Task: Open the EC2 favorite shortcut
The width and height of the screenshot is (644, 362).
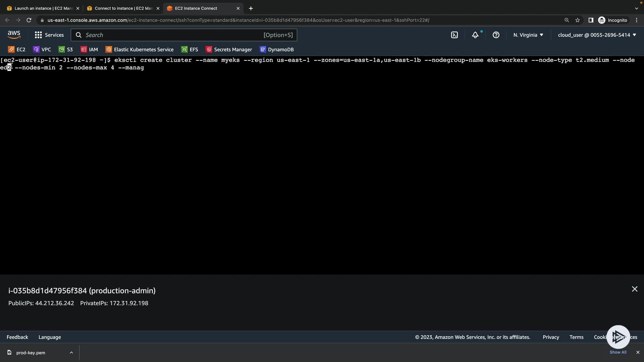Action: click(17, 50)
